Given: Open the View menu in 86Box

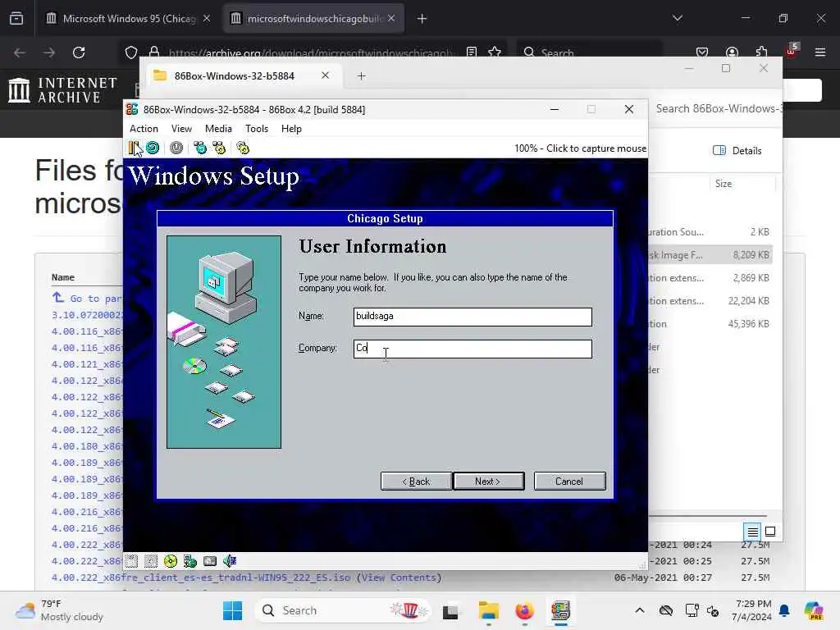Looking at the screenshot, I should click(x=181, y=129).
